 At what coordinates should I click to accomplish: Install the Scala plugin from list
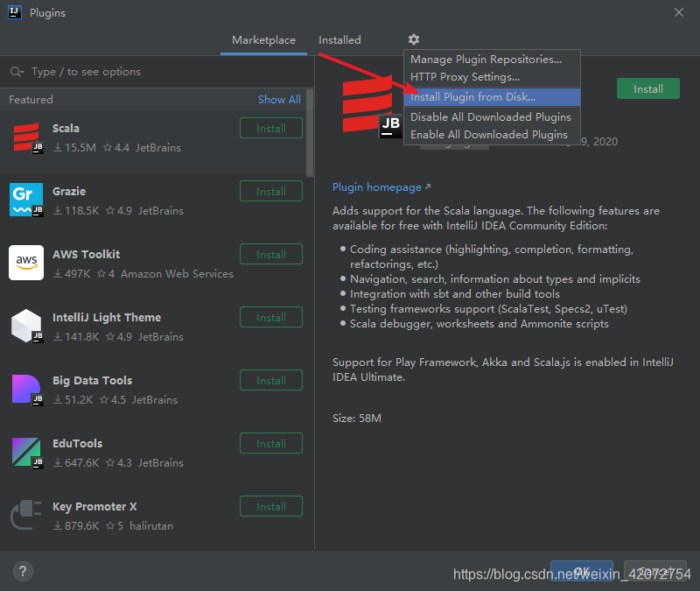click(271, 128)
